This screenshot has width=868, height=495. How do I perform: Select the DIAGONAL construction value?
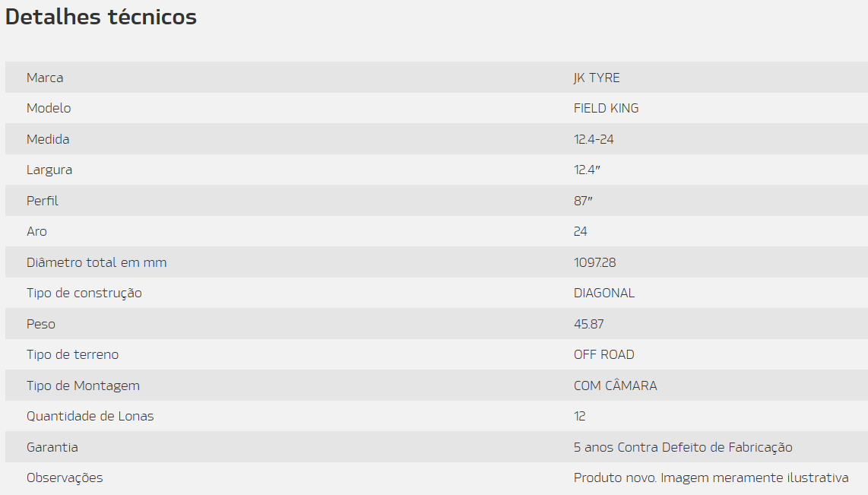(604, 293)
